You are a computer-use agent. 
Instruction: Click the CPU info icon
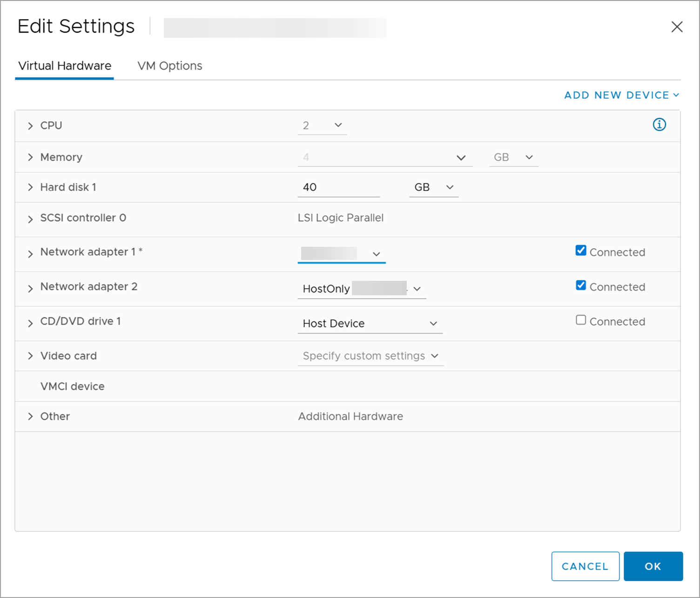point(659,125)
